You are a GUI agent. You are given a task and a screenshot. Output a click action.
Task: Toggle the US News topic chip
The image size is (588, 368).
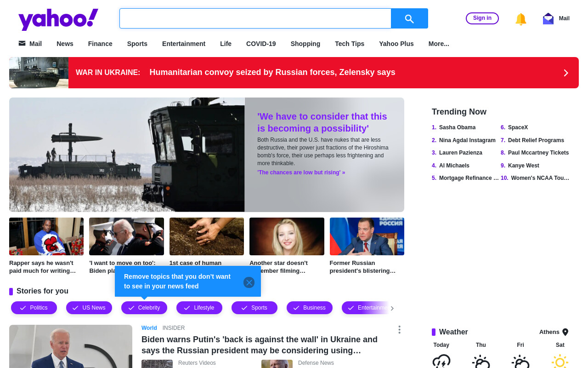[x=89, y=308]
